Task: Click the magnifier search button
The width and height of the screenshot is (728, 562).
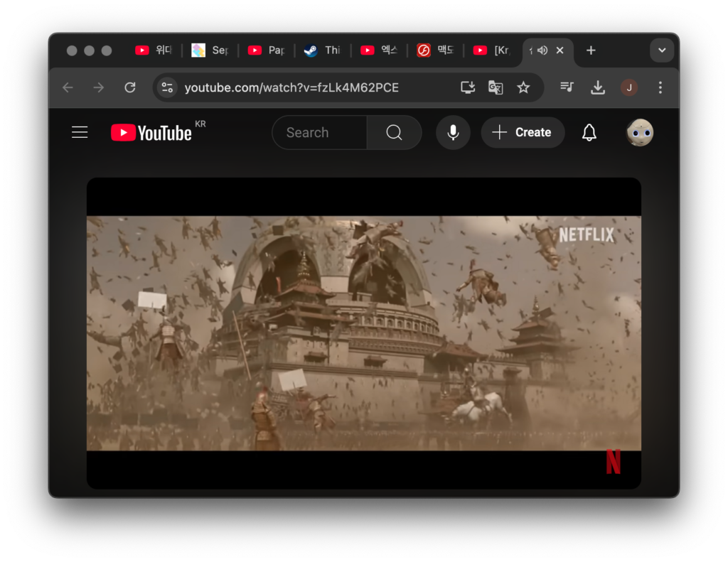Action: [394, 133]
